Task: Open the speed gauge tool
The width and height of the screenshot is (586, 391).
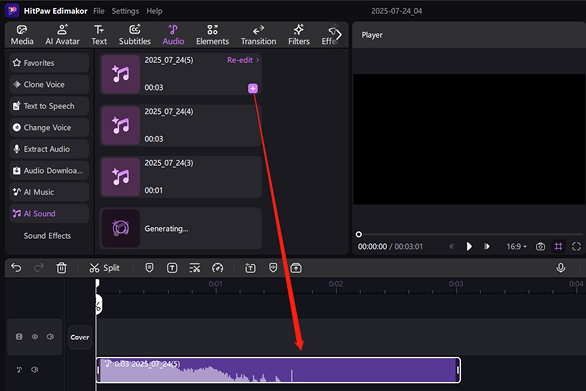Action: 218,268
